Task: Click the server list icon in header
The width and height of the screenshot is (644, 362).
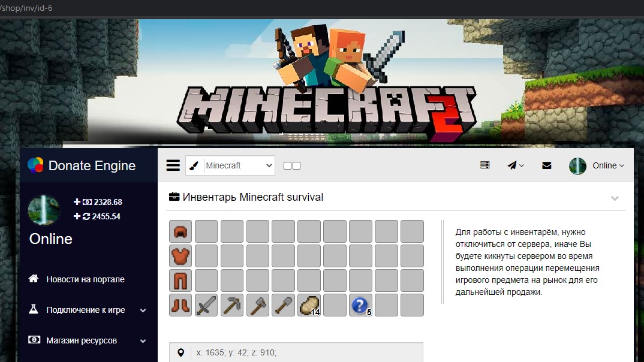Action: coord(484,166)
